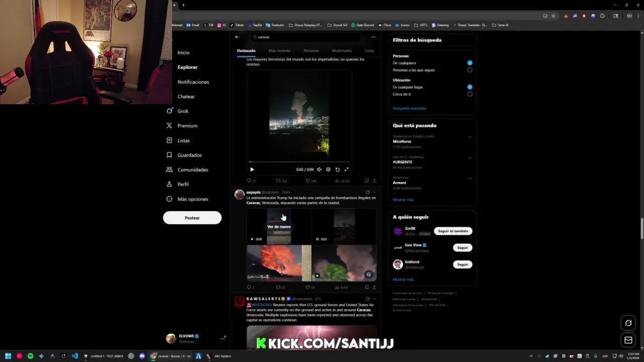Open the Personas results tab
Image resolution: width=644 pixels, height=362 pixels.
point(311,51)
